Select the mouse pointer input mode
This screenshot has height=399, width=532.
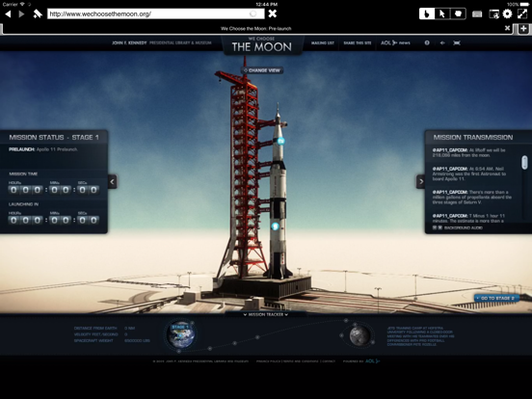click(x=442, y=13)
